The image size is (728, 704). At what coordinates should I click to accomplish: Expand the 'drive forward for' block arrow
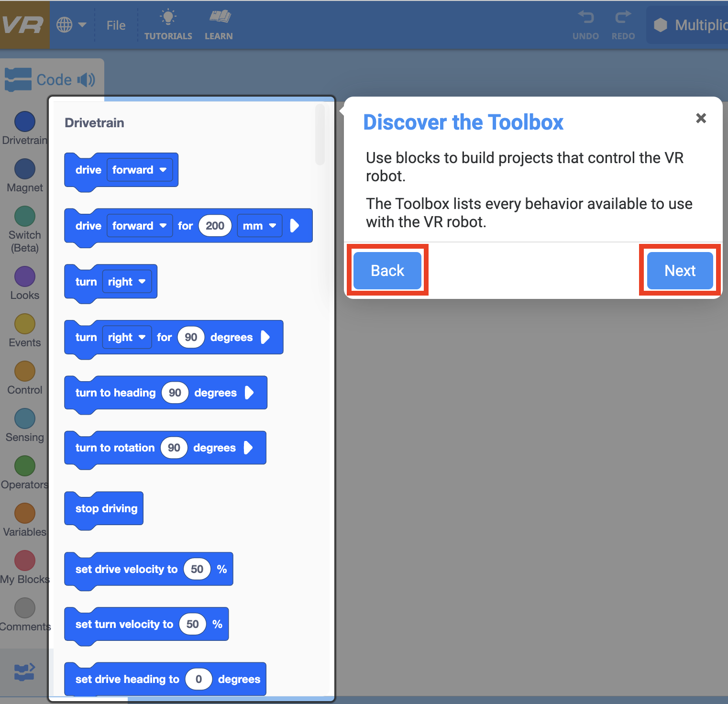click(295, 226)
